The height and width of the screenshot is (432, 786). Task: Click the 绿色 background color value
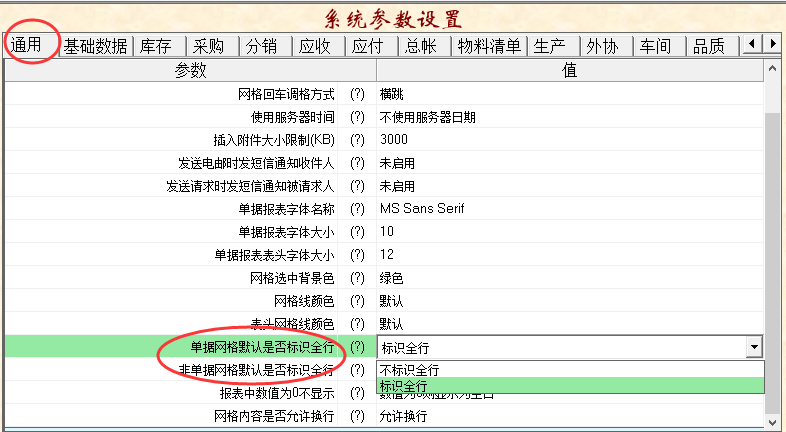tap(391, 278)
